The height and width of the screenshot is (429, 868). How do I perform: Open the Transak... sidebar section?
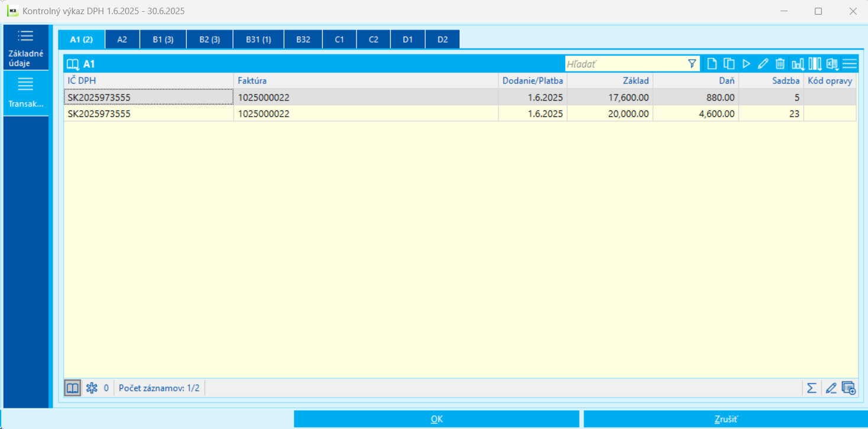[26, 93]
